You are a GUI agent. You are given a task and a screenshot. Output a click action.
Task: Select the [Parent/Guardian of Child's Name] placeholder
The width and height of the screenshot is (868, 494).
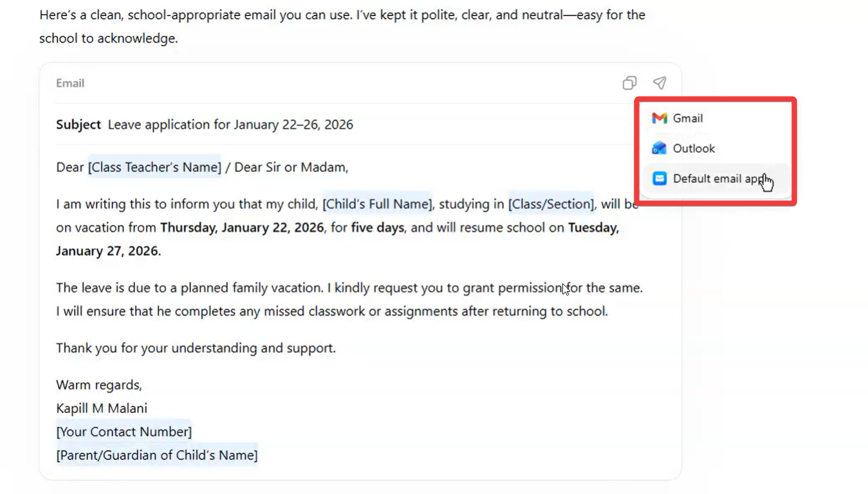tap(157, 455)
